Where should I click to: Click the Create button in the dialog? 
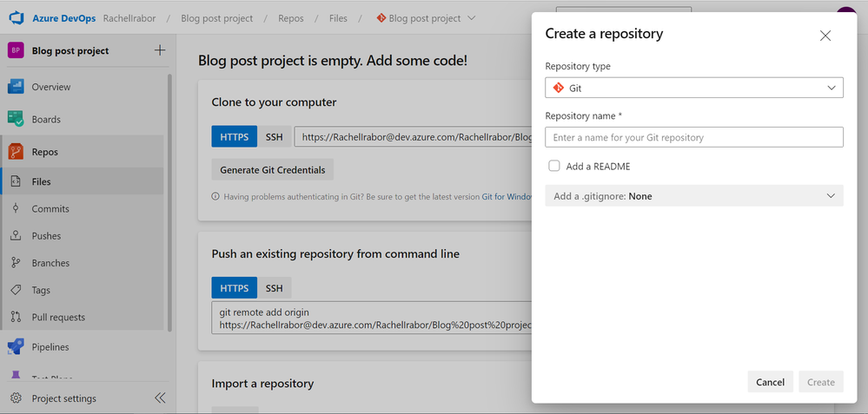click(x=821, y=382)
